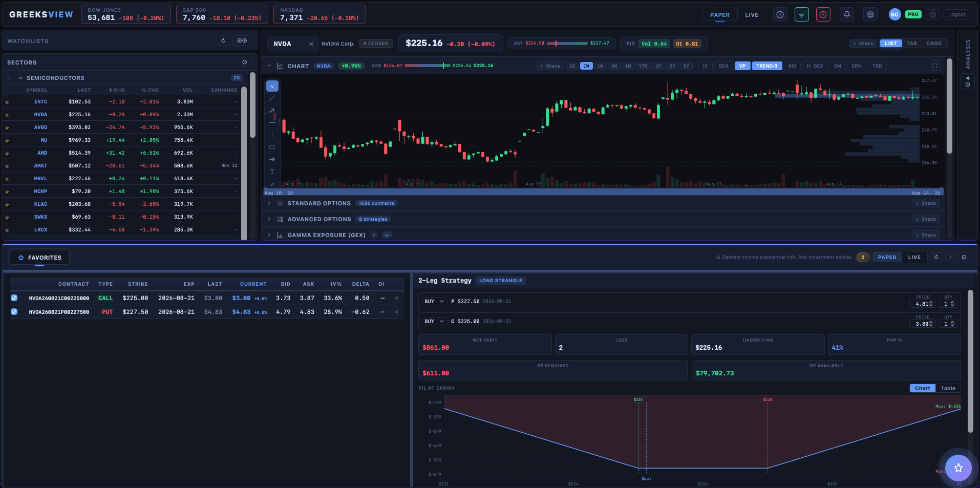980x488 pixels.
Task: Share the Standard Options section
Action: (x=926, y=203)
